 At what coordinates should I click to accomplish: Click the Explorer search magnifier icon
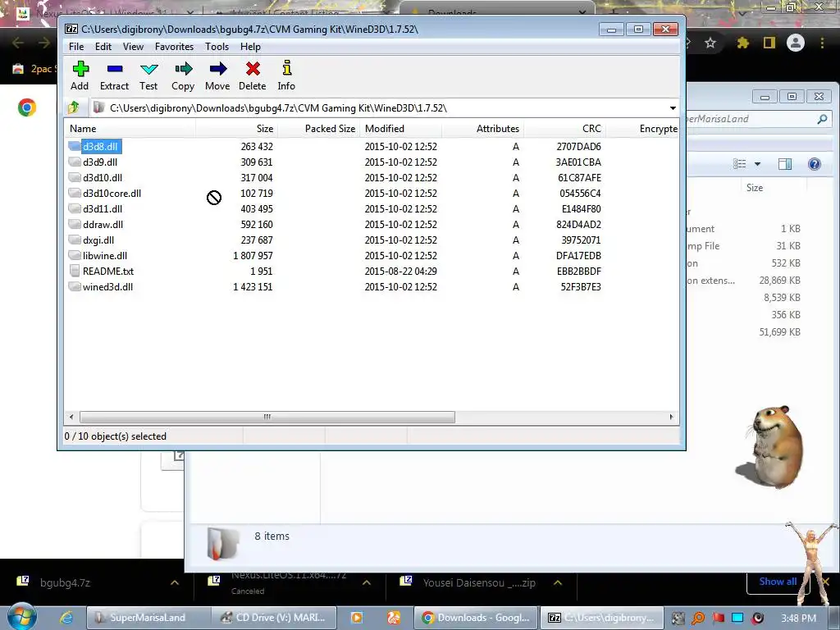(822, 119)
